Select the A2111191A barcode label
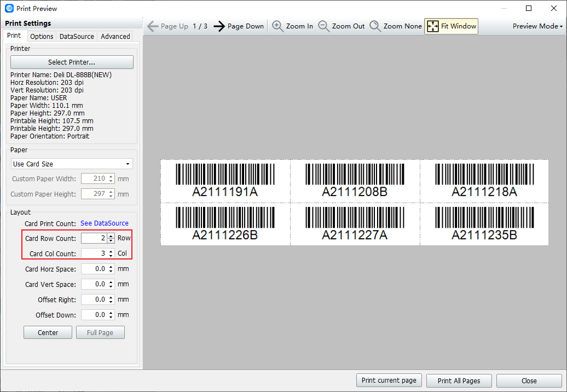The image size is (567, 392). (x=225, y=181)
